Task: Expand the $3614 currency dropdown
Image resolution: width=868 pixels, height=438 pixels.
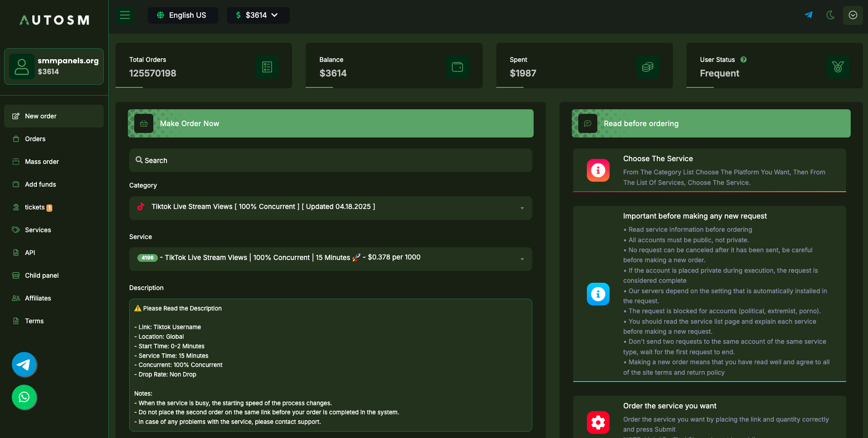Action: tap(258, 15)
